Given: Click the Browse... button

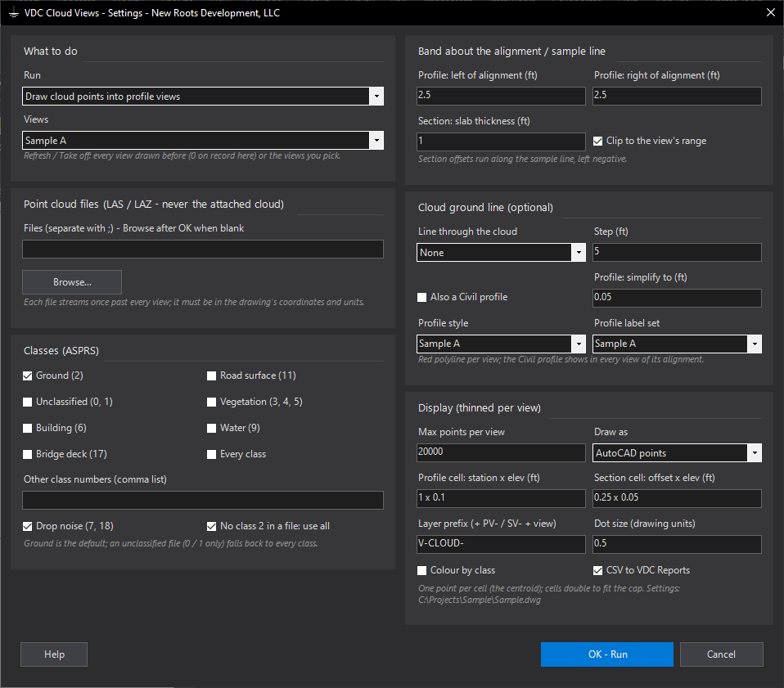Looking at the screenshot, I should click(x=72, y=282).
